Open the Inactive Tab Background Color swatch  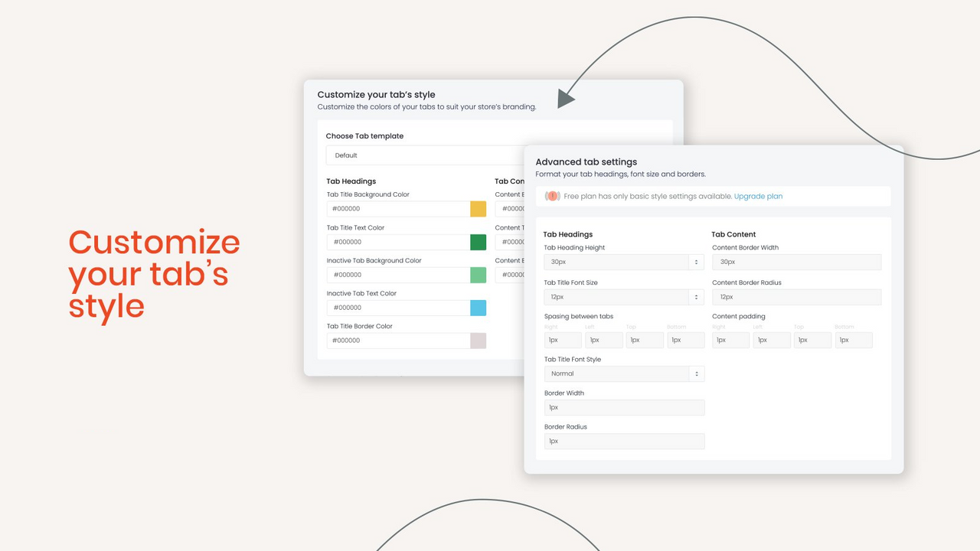[478, 275]
